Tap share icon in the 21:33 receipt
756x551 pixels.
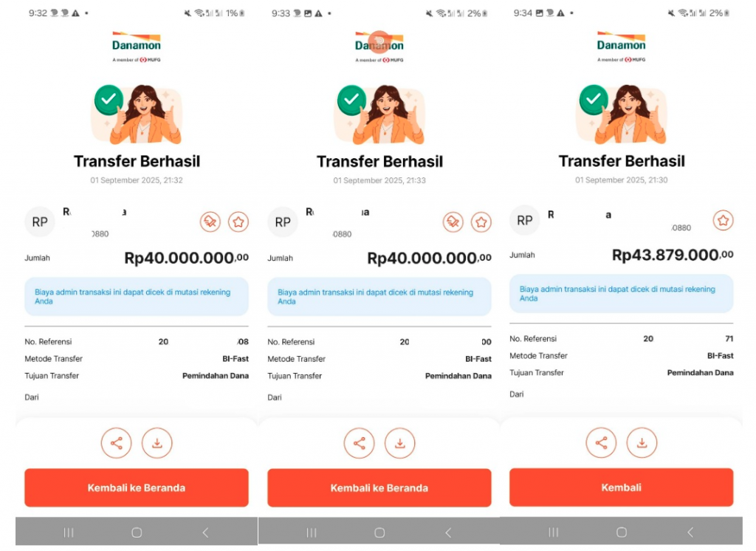pyautogui.click(x=360, y=443)
